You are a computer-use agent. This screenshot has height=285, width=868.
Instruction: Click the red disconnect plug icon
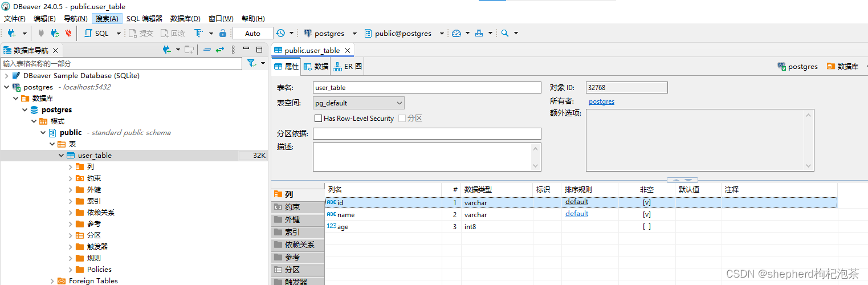pyautogui.click(x=68, y=34)
